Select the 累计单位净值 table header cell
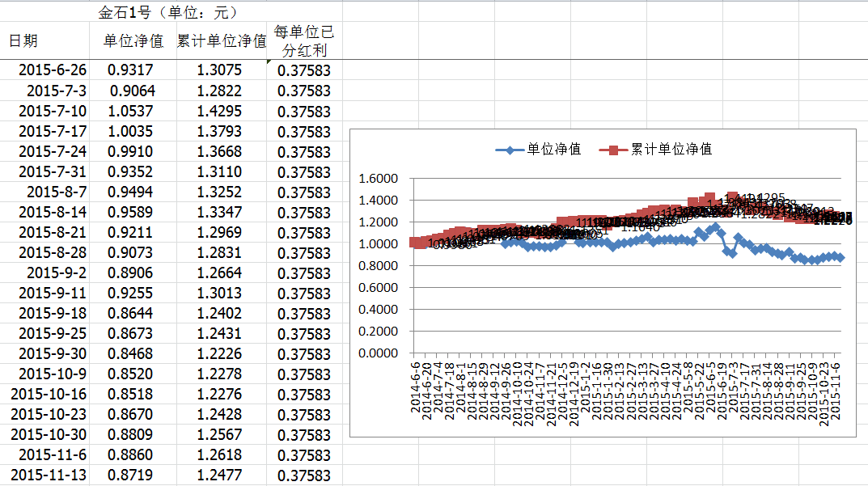Viewport: 868px width, 486px height. 222,41
